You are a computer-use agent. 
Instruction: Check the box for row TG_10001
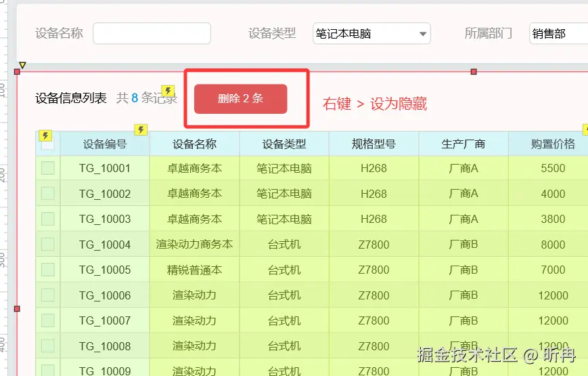tap(47, 168)
